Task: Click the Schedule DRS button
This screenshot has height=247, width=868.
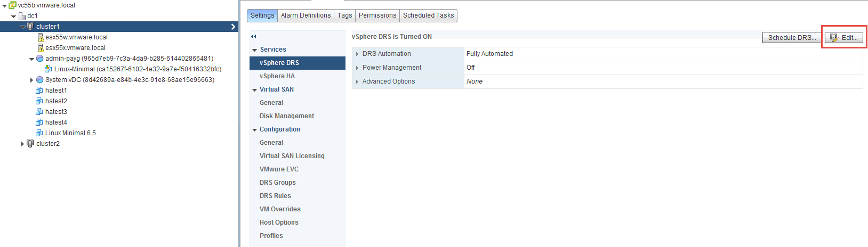Action: pyautogui.click(x=792, y=38)
